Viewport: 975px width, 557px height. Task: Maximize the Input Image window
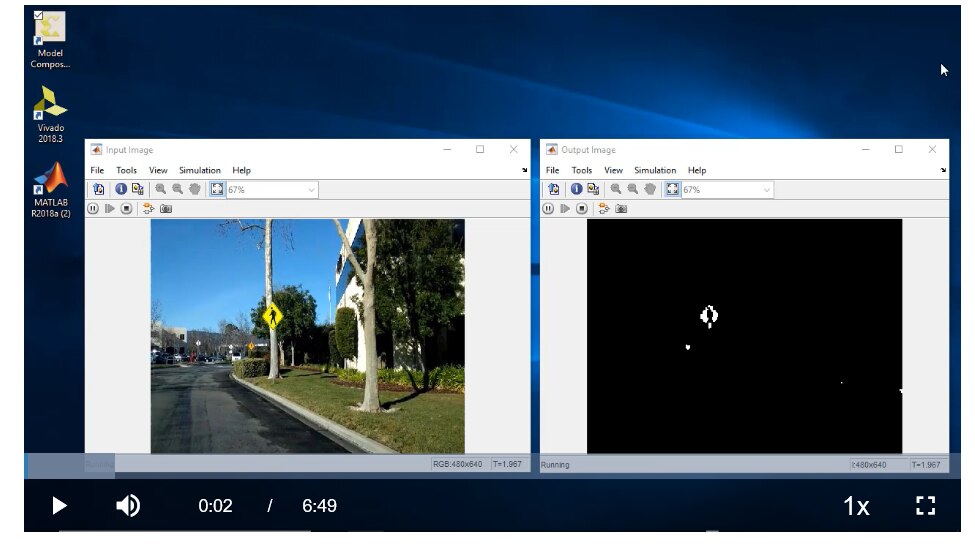tap(480, 149)
